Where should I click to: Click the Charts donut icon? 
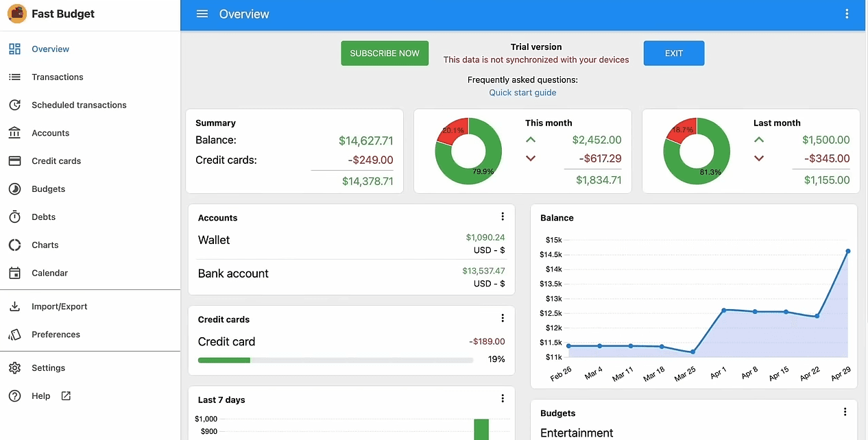point(14,245)
